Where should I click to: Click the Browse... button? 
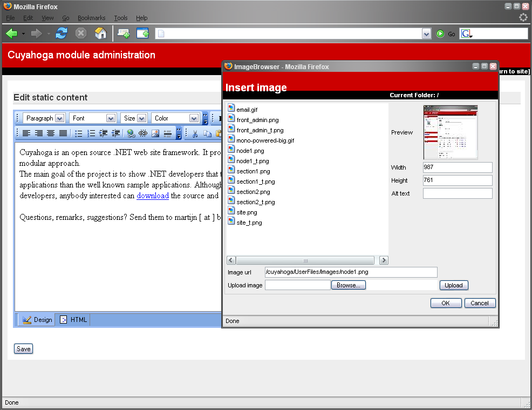pyautogui.click(x=349, y=285)
